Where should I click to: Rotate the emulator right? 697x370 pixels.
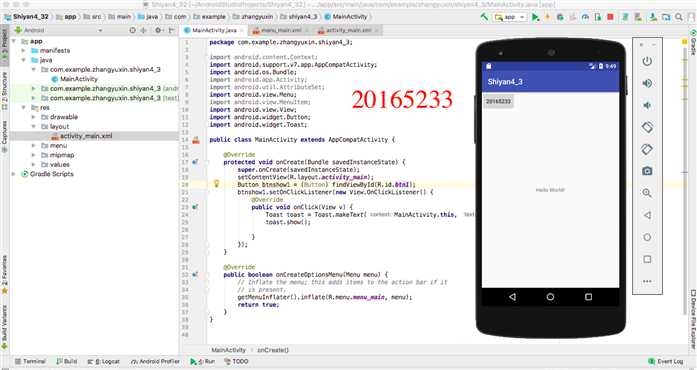[x=647, y=149]
